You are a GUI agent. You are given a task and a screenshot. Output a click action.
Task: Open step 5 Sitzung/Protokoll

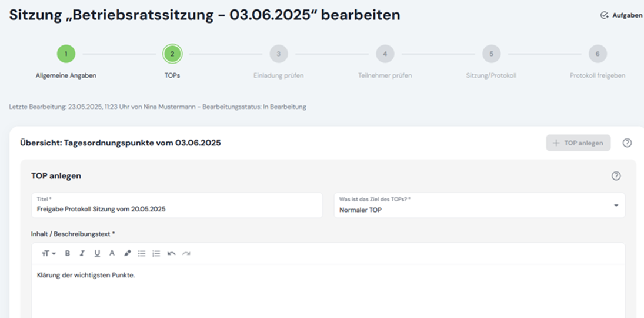point(491,54)
